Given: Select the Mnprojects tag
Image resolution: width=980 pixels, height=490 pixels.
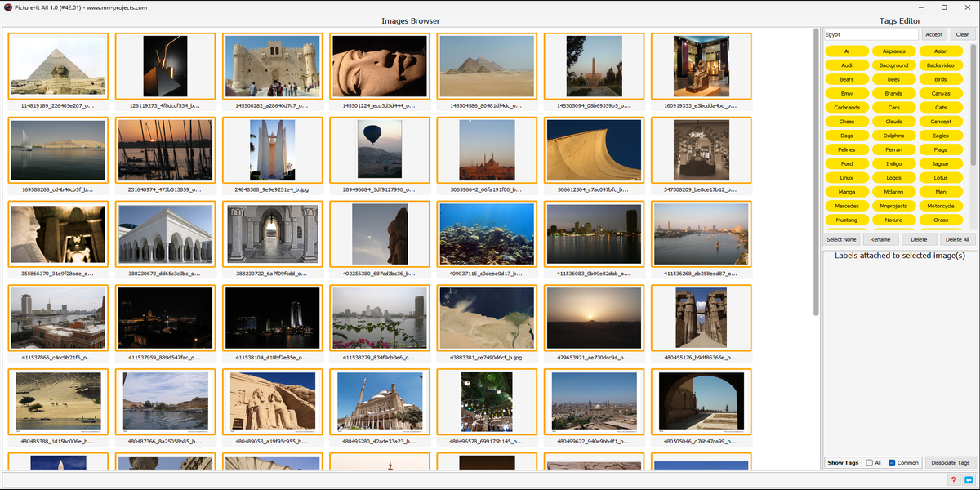Looking at the screenshot, I should tap(894, 206).
